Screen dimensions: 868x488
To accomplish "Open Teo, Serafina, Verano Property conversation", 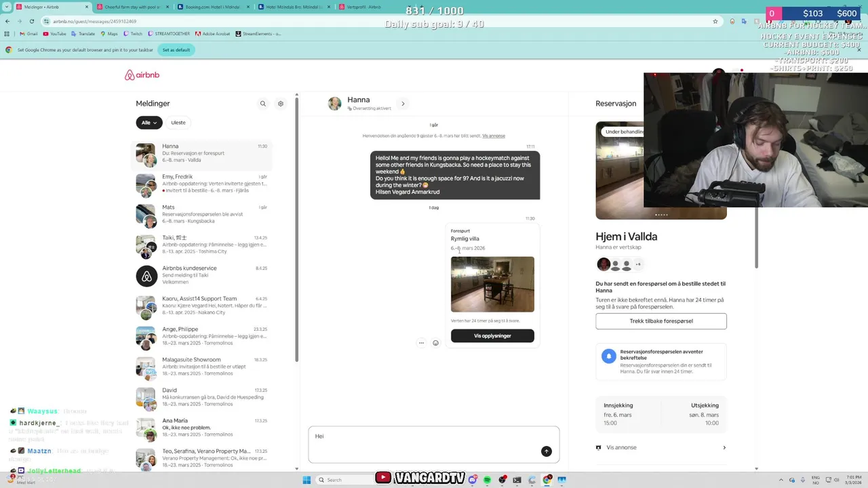I will 201,459.
